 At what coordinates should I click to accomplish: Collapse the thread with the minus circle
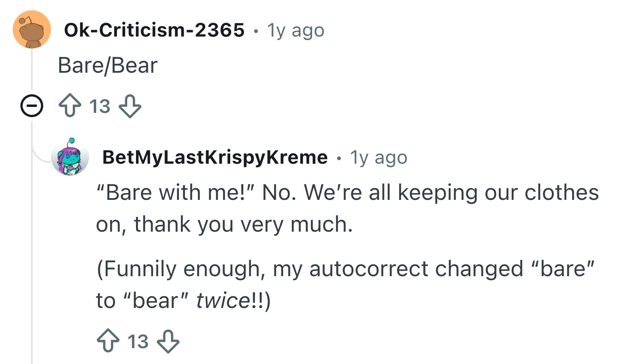[32, 106]
